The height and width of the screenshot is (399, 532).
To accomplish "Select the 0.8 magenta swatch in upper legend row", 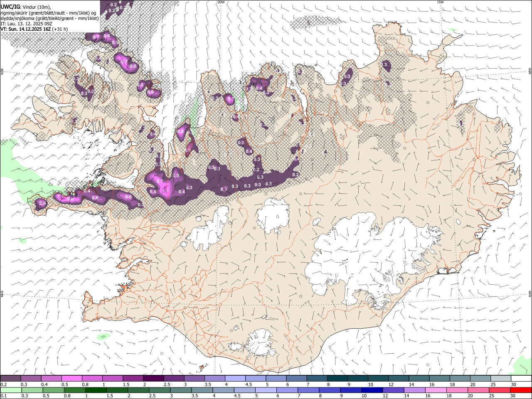I will click(92, 378).
